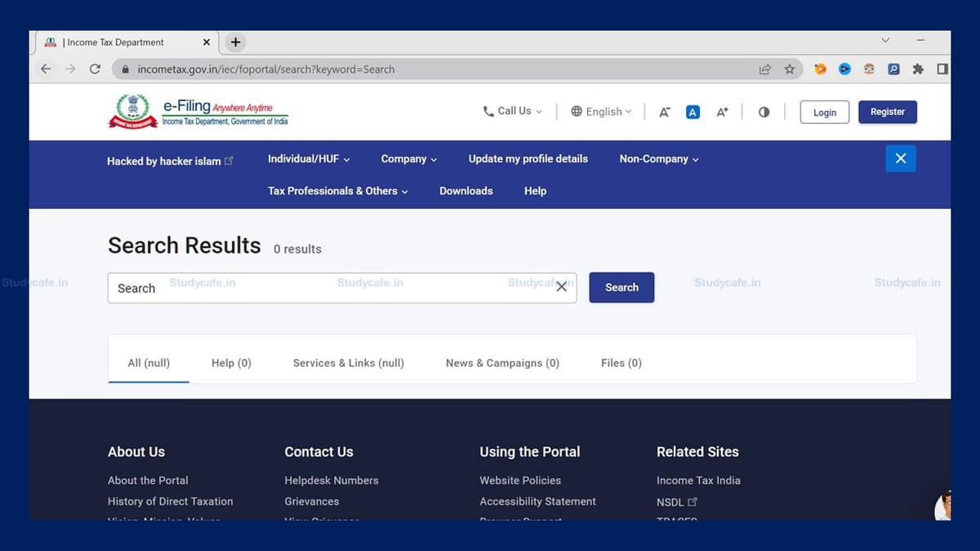Expand the English language selector
The height and width of the screenshot is (551, 980).
(602, 112)
